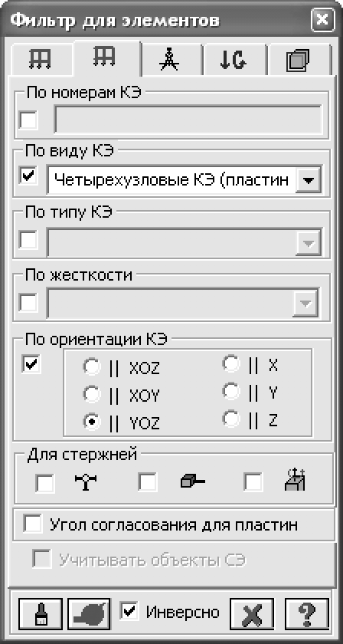
Task: Click the dark blob icon button beside the paintbrush
Action: (x=89, y=614)
